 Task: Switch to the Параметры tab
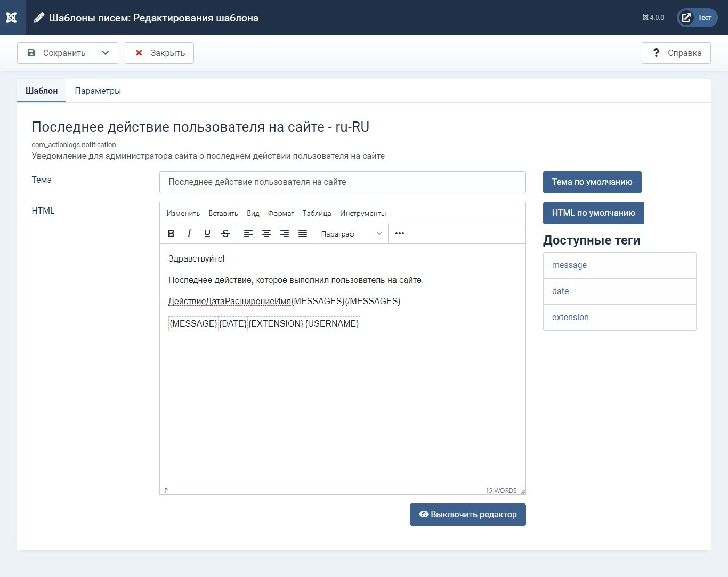98,91
